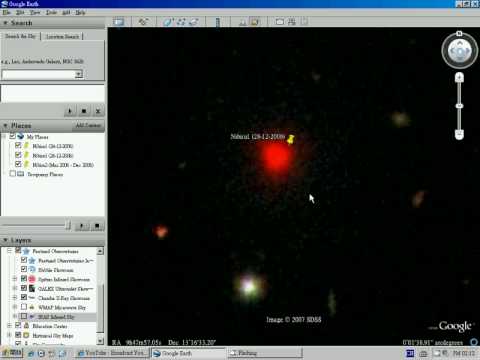The height and width of the screenshot is (360, 480).
Task: Click the zoom slider handle
Action: pos(459,106)
